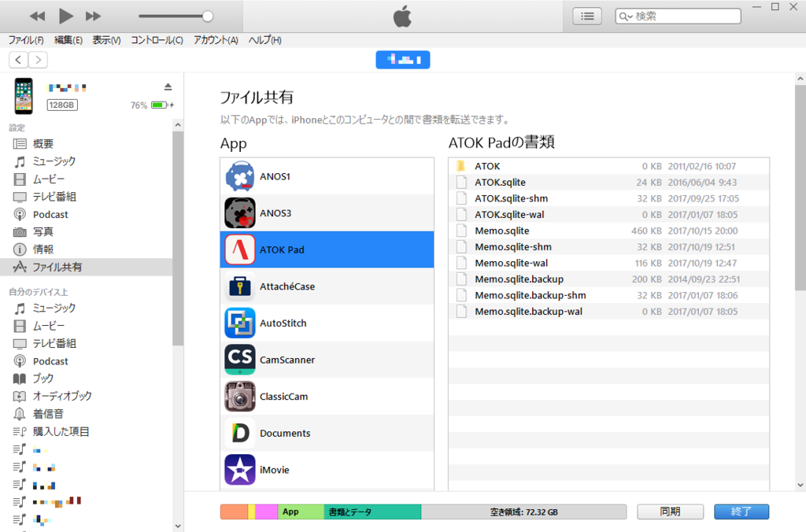Open the 表示(V) menu

coord(106,40)
